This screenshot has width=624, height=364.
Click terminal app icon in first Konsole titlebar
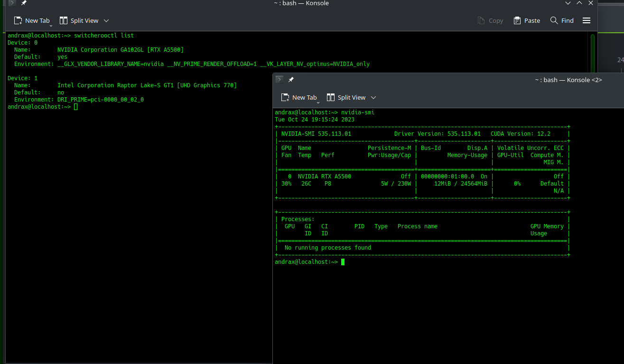coord(13,3)
